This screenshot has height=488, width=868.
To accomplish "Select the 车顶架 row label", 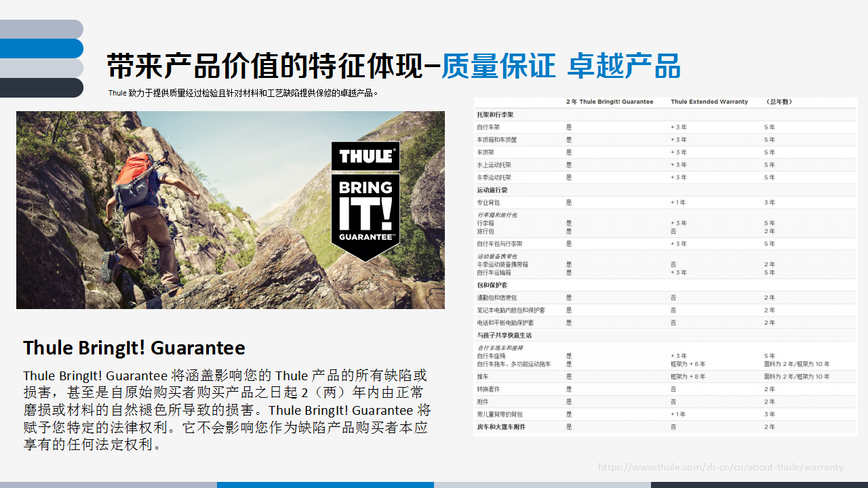I will (484, 152).
